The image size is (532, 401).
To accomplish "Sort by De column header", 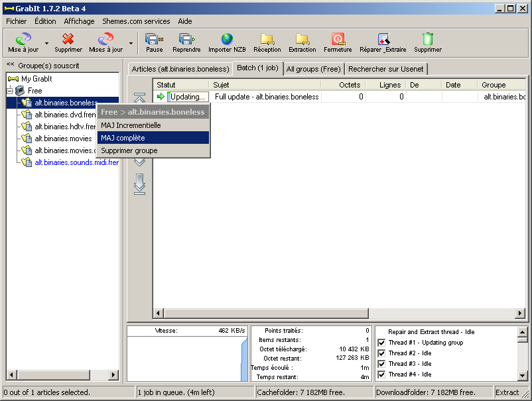I will pos(424,85).
